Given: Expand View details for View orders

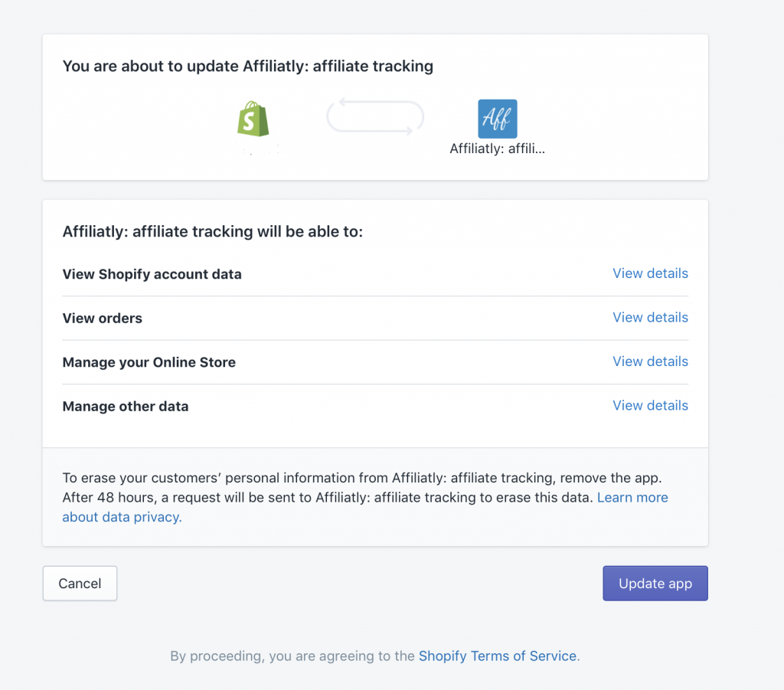Looking at the screenshot, I should tap(650, 318).
